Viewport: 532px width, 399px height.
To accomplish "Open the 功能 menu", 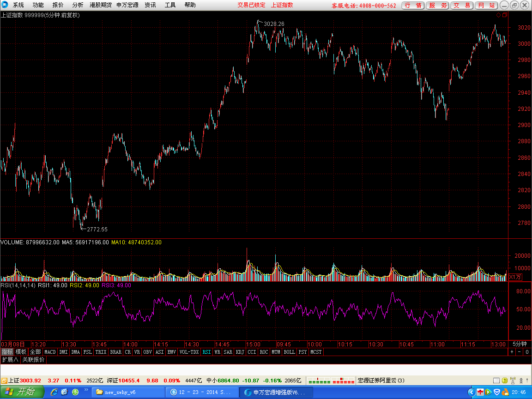I will [x=38, y=5].
